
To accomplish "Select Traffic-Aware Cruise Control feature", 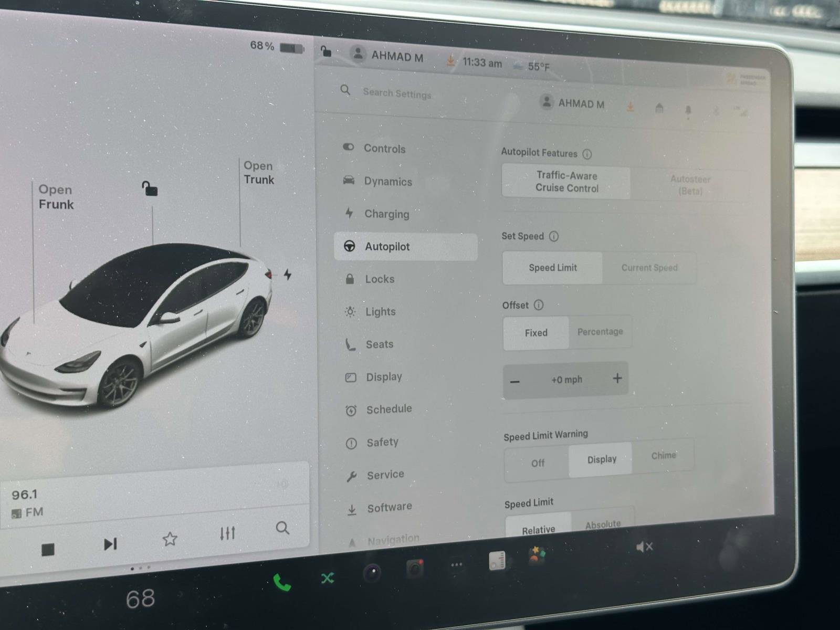I will pos(566,182).
